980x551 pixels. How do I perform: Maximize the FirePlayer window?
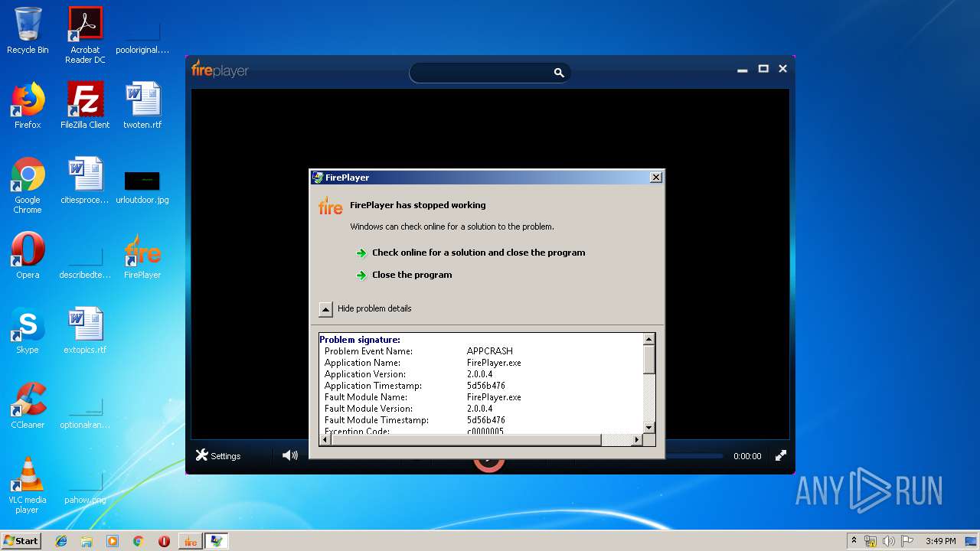pos(763,69)
